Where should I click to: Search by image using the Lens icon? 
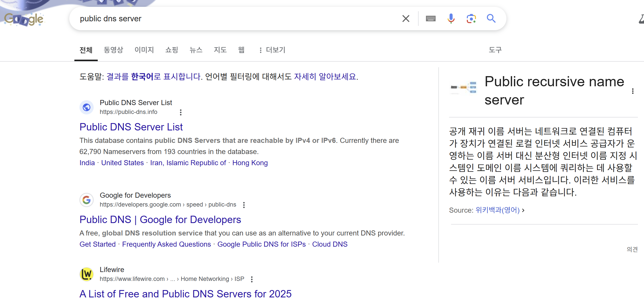point(471,19)
